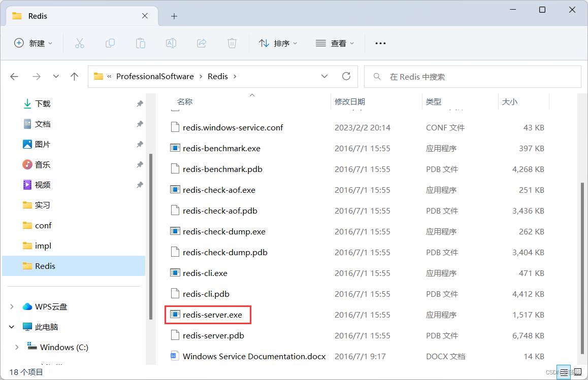Go back with the left arrow
588x380 pixels.
tap(14, 77)
